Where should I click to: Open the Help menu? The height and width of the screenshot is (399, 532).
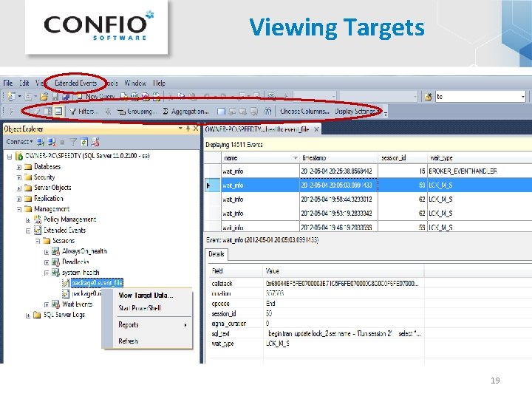click(159, 83)
